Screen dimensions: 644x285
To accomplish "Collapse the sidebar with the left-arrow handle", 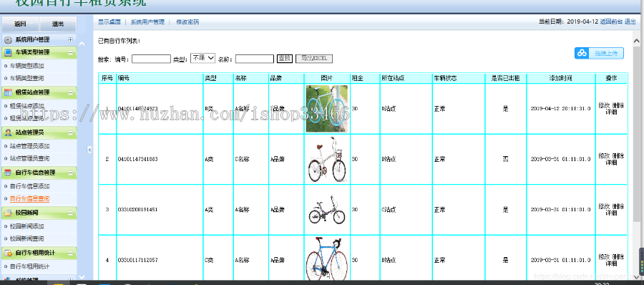I will [x=89, y=150].
